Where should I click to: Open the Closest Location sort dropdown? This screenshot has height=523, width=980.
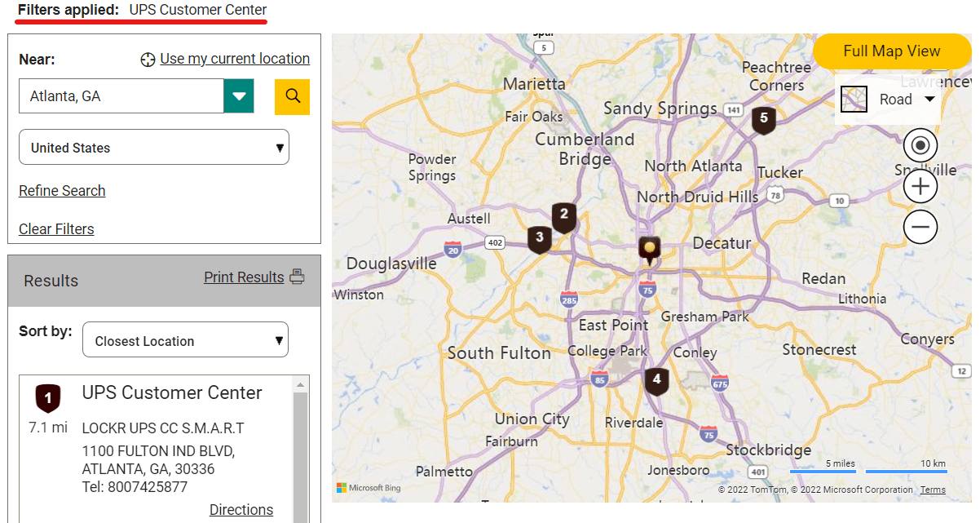pyautogui.click(x=185, y=339)
